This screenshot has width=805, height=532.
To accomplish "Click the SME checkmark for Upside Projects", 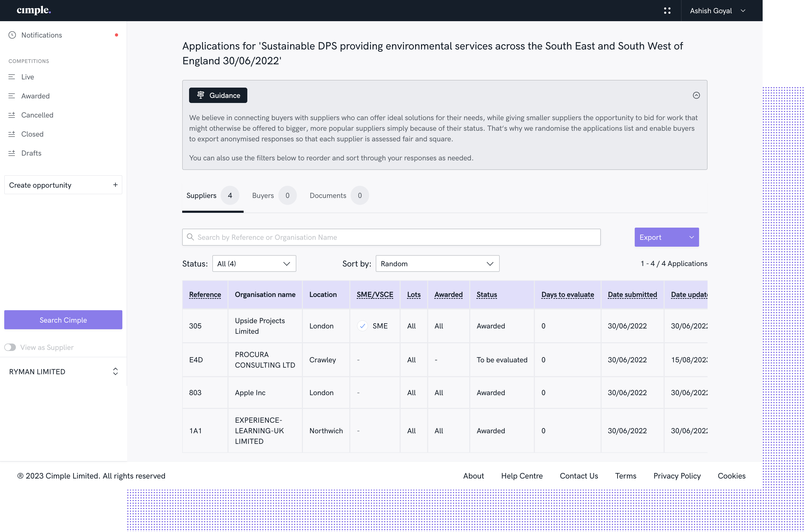I will pyautogui.click(x=363, y=326).
